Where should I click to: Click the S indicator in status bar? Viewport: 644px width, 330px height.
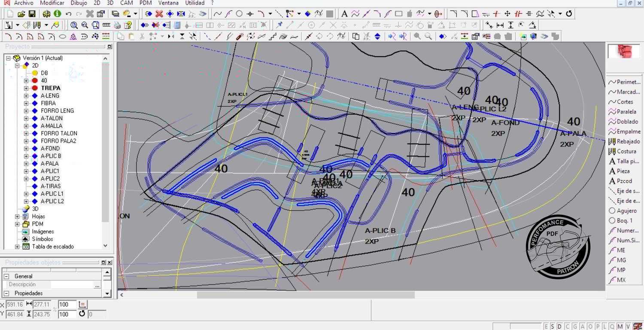tap(553, 327)
